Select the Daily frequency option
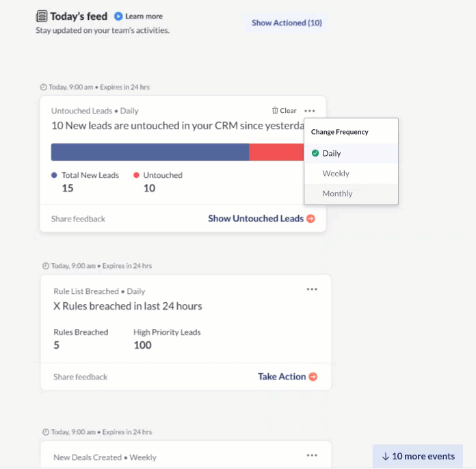Viewport: 476px width, 469px height. [332, 153]
